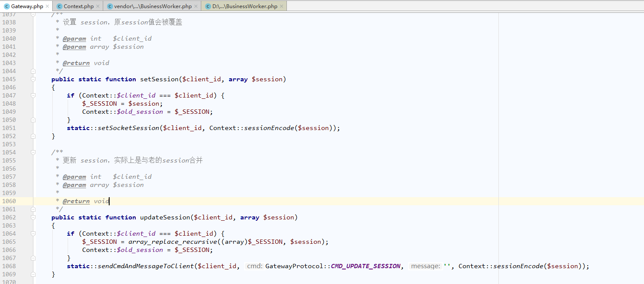
Task: Click '@param array' on line 1041
Action: point(86,47)
